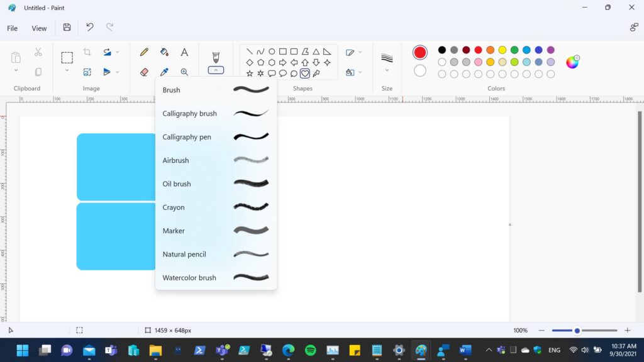Select the Fill bucket tool
The image size is (644, 362).
(164, 52)
